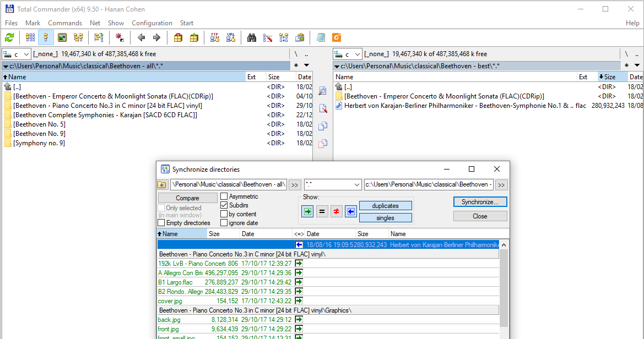Click the Move icon in middle bar

tap(323, 144)
